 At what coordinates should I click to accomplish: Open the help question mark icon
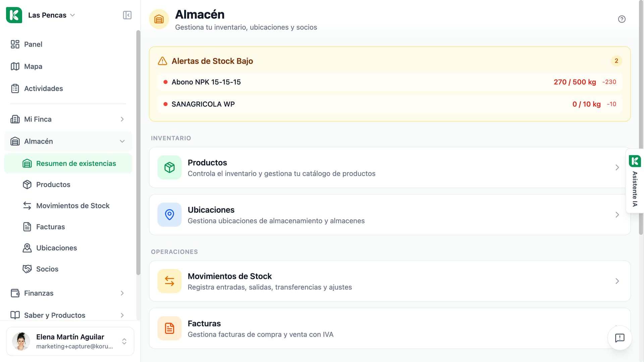(x=622, y=19)
